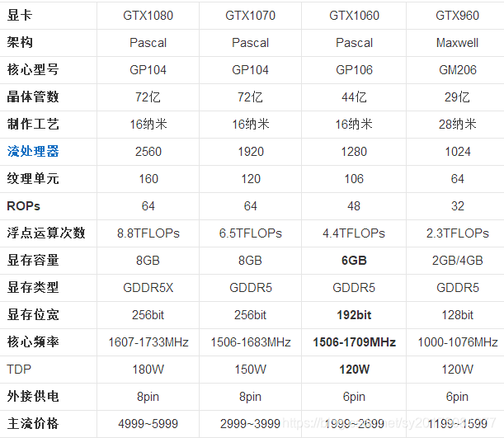
Task: Select the 48 ROPs value
Action: pos(354,206)
